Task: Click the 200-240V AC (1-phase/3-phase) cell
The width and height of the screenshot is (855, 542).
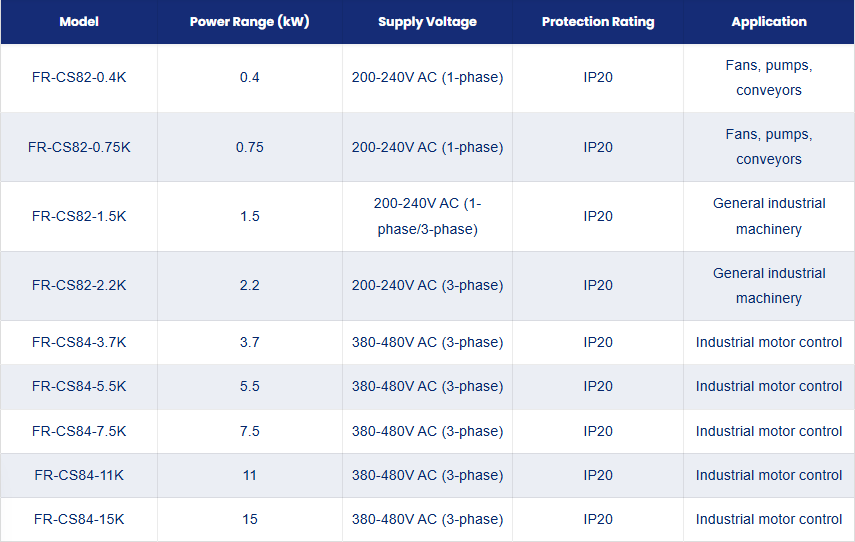Action: pos(428,216)
